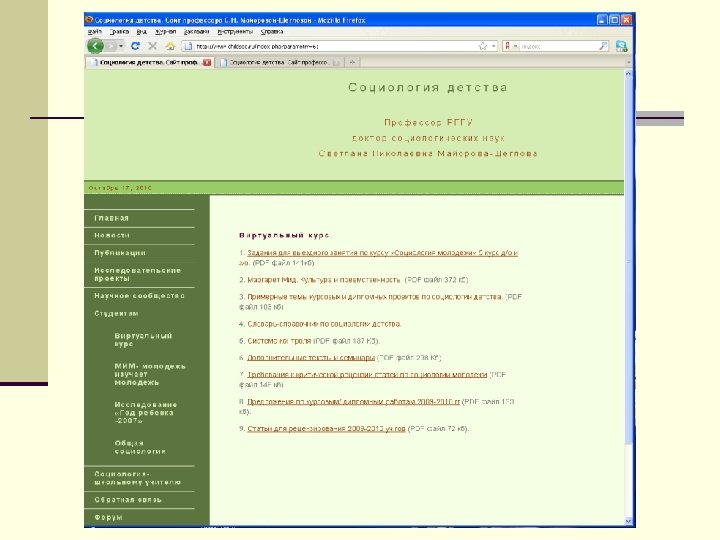Open the Правка menu
Screen dimensions: 720x540
click(119, 32)
